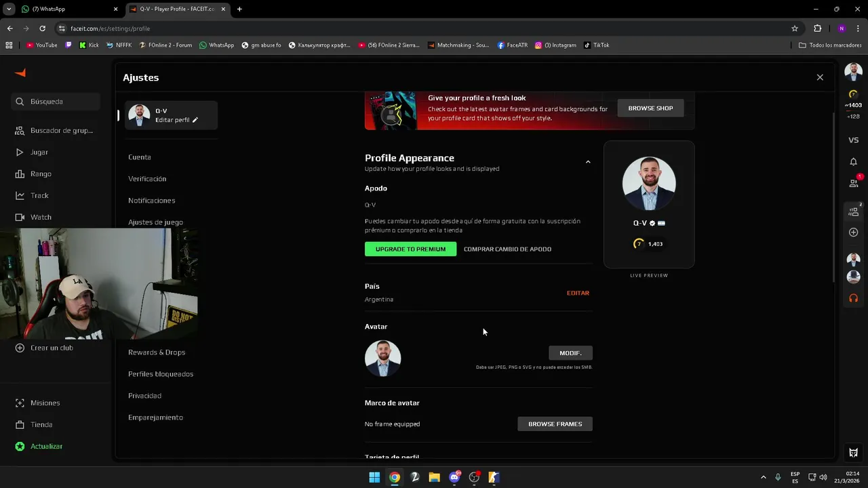Viewport: 868px width, 488px height.
Task: Open the Watch monitor icon
Action: 20,218
